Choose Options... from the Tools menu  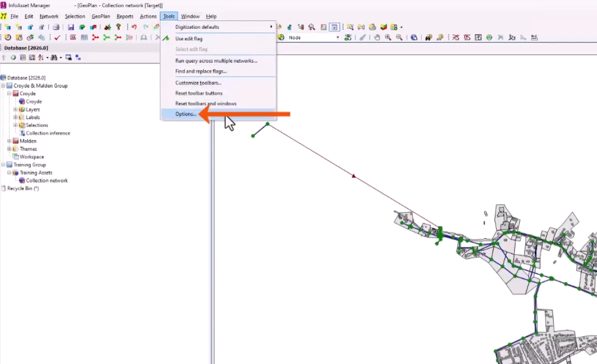pos(186,114)
